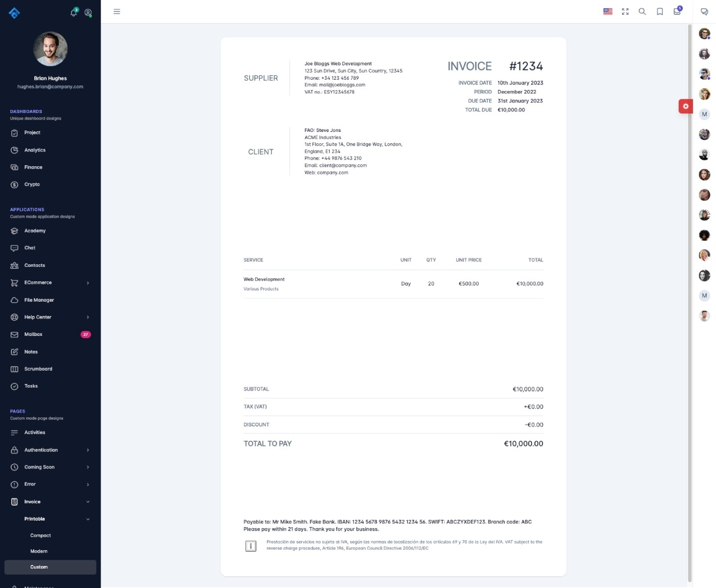
Task: Open the Scrumboard application
Action: [38, 369]
